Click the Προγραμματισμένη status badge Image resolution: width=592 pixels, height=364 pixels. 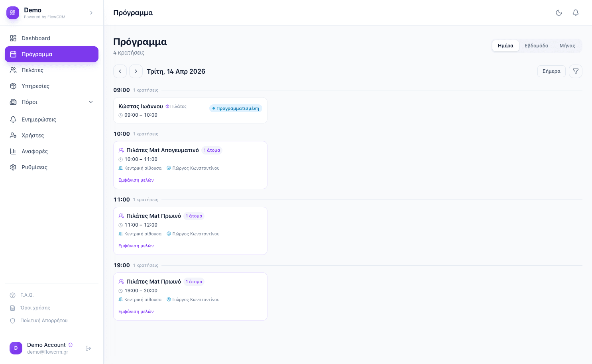[x=236, y=108]
